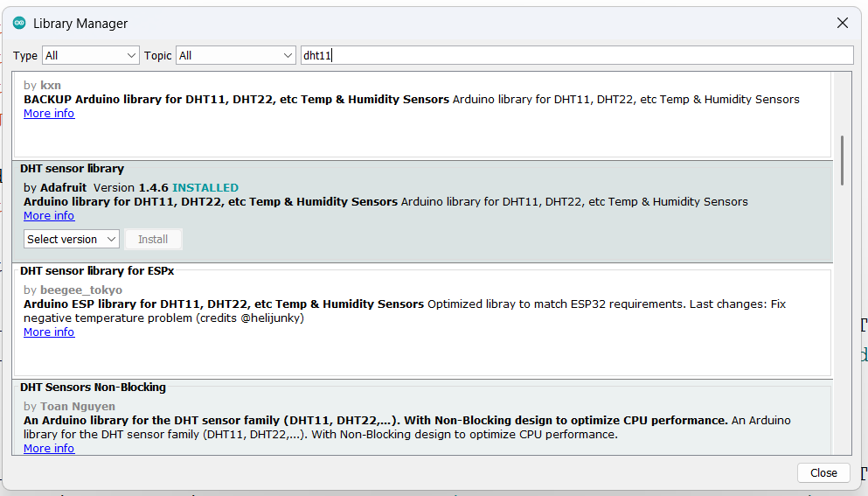Image resolution: width=868 pixels, height=496 pixels.
Task: Open the Topic filter dropdown
Action: tap(236, 55)
